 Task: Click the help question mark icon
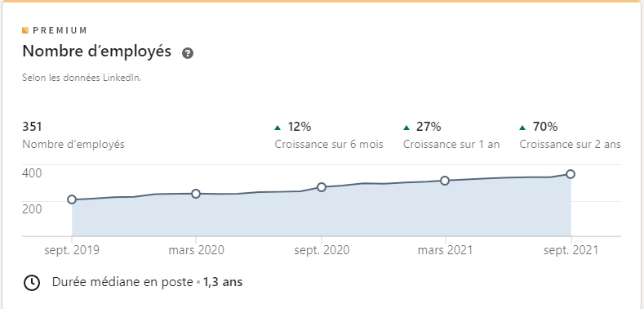[x=188, y=53]
